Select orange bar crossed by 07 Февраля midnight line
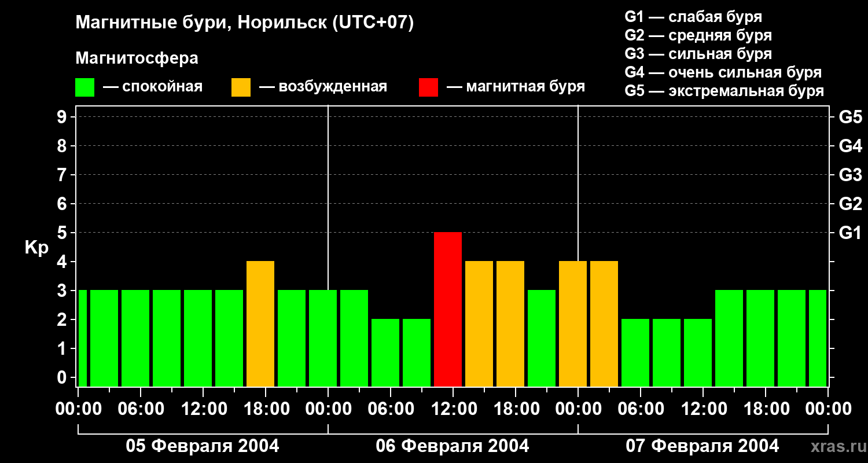The height and width of the screenshot is (463, 868). (573, 324)
